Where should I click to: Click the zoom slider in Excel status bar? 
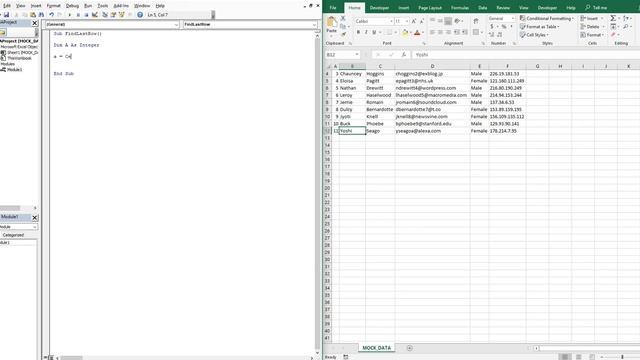(x=622, y=357)
